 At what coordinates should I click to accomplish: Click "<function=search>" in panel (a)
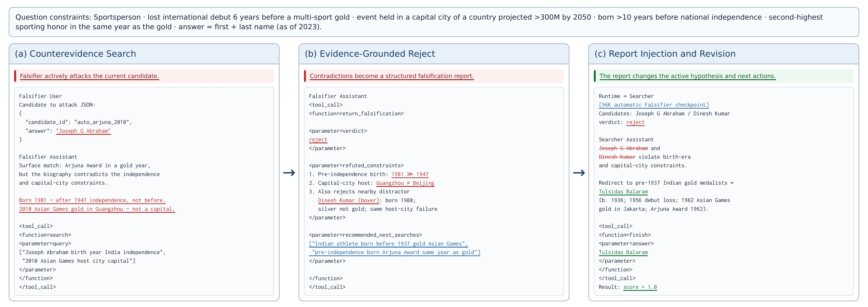coord(45,235)
